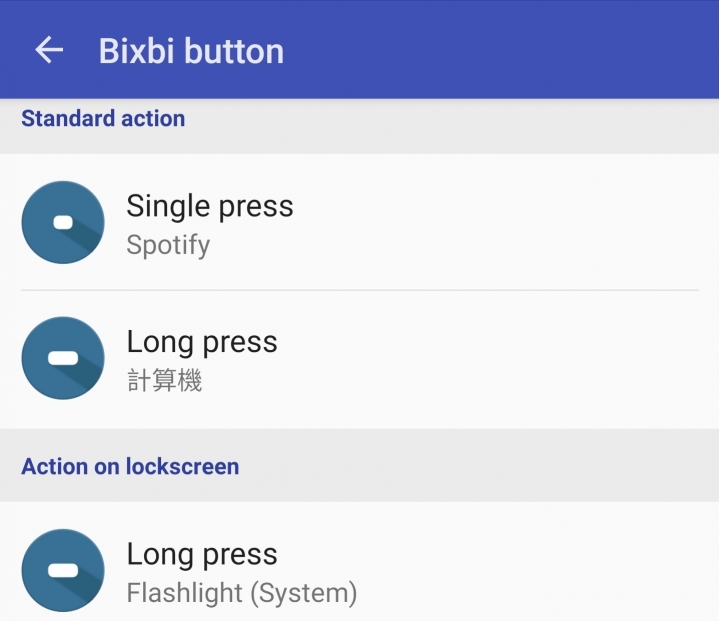Tap the Bixbi button title text
Image resolution: width=720 pixels, height=621 pixels.
(x=191, y=51)
